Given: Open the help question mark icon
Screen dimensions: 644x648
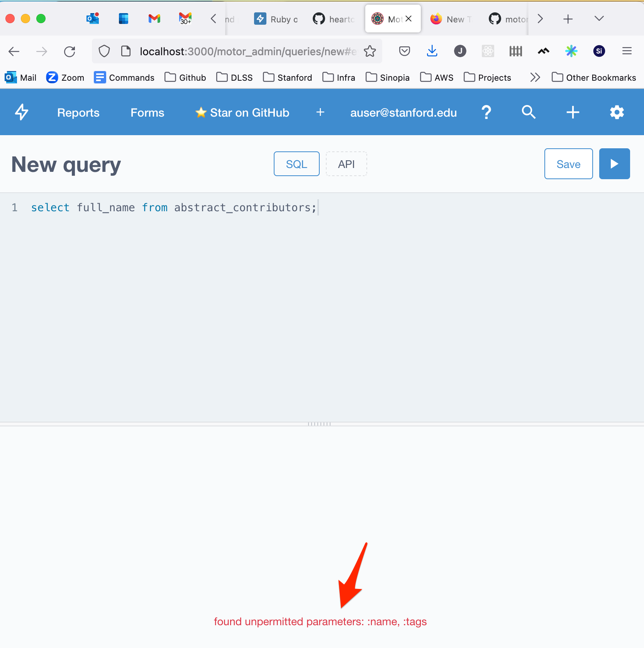Looking at the screenshot, I should tap(486, 112).
